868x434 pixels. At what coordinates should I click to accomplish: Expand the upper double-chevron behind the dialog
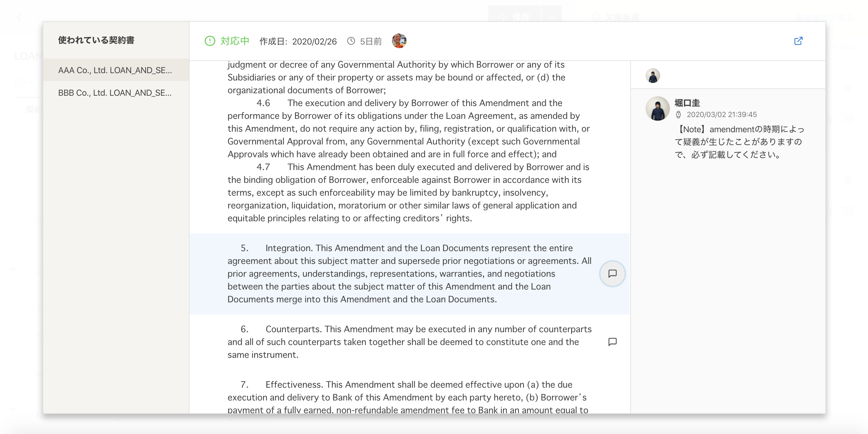848,87
